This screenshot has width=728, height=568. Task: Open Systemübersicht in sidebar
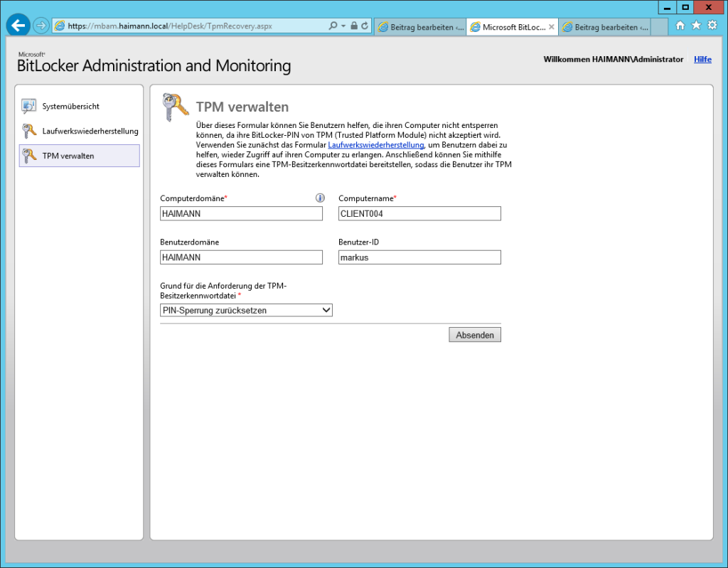70,107
